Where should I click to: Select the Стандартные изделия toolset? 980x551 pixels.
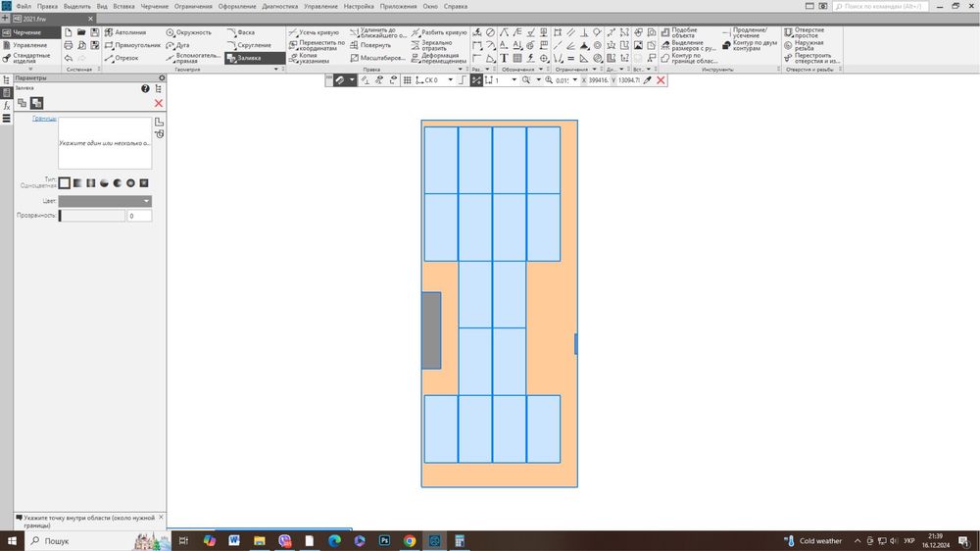[31, 58]
